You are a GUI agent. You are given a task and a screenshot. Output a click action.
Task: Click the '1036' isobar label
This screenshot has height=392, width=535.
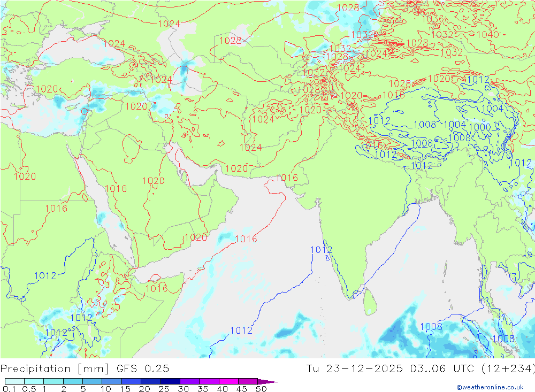click(x=433, y=19)
